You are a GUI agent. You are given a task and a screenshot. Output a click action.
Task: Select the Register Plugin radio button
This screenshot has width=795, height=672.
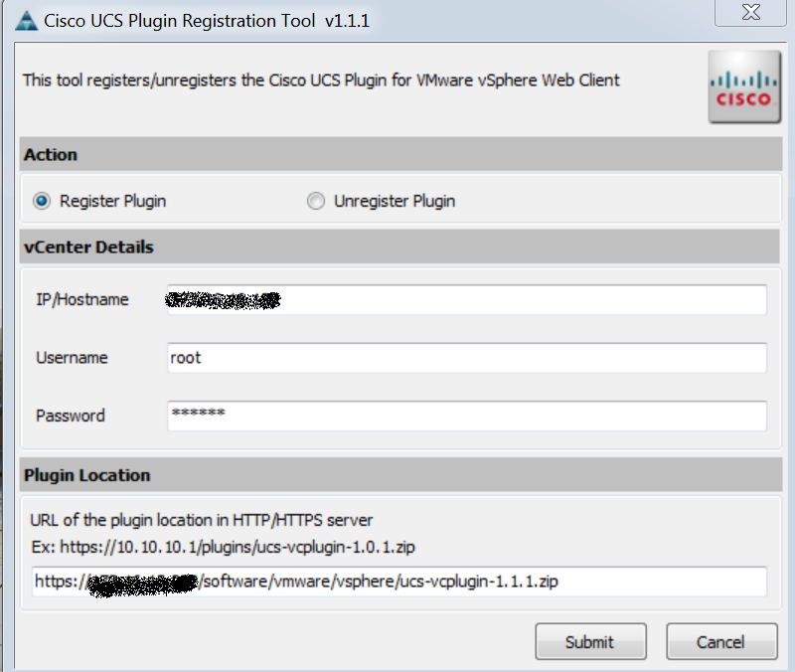coord(42,201)
